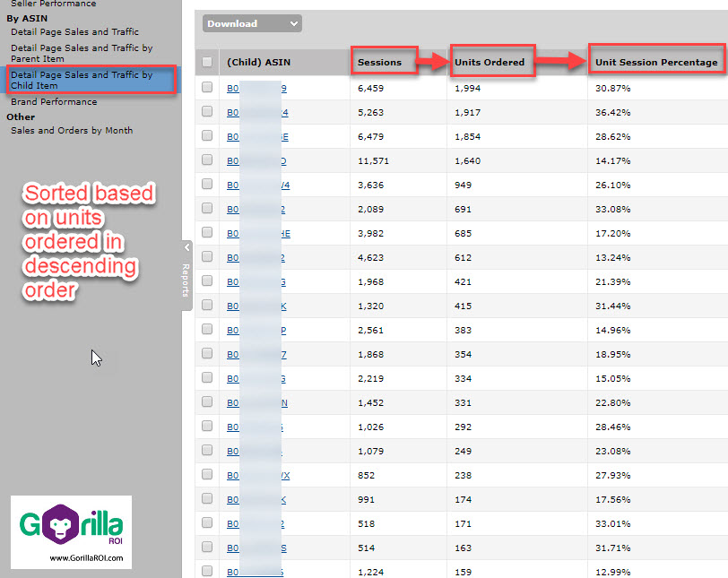Check the first ASIN row checkbox
The width and height of the screenshot is (728, 578).
click(x=206, y=88)
